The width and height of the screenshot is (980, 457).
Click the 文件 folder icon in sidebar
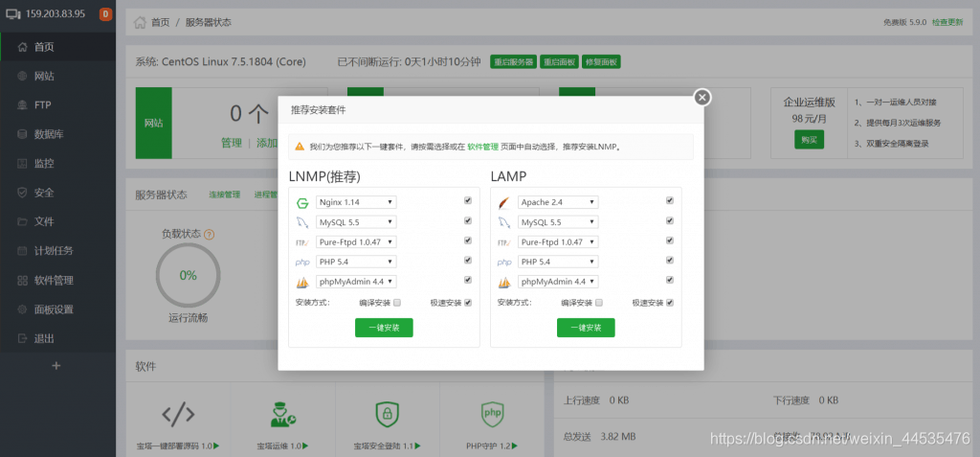(23, 221)
